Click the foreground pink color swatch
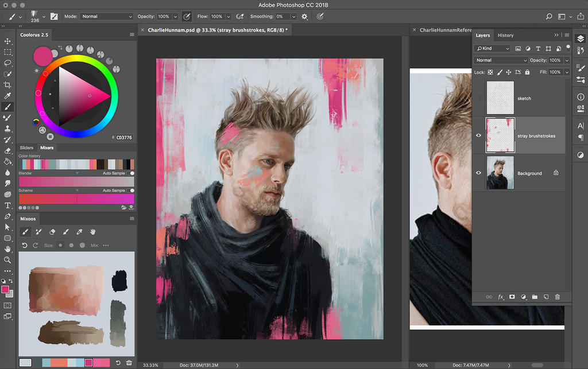 5,289
